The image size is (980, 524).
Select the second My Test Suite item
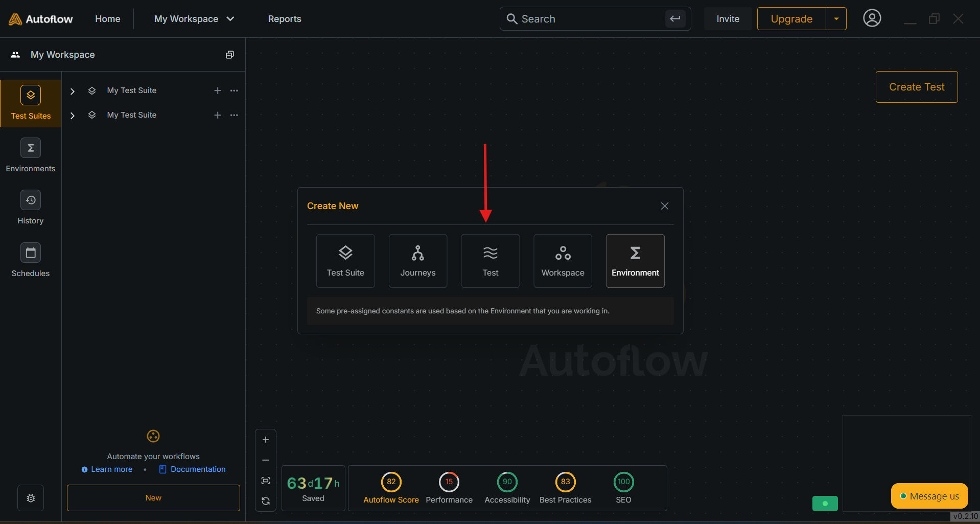pos(132,115)
